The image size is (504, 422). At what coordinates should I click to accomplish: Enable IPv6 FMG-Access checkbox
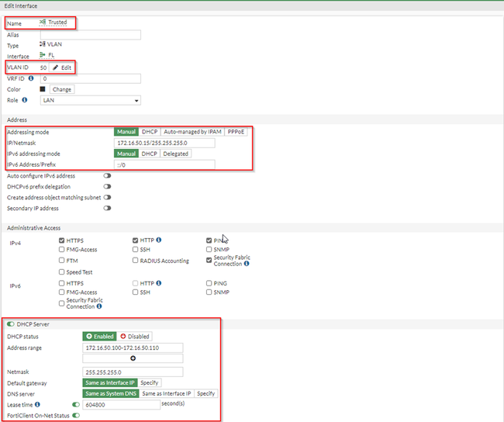[62, 292]
